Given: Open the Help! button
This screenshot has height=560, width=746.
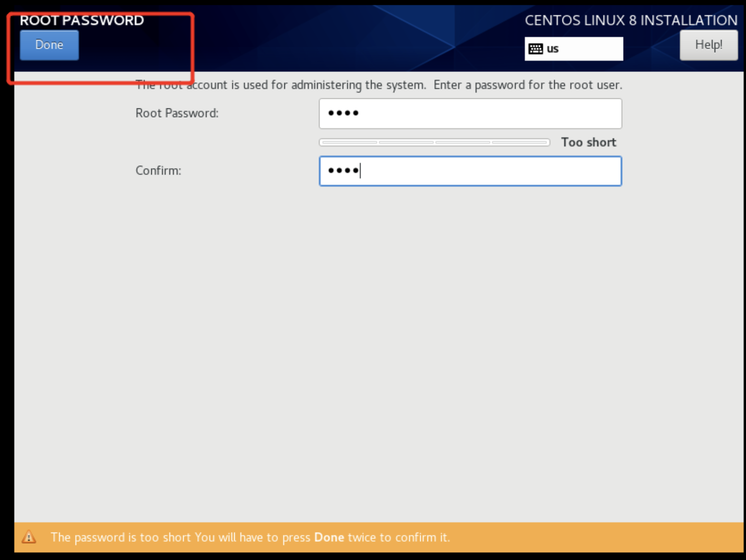Looking at the screenshot, I should 708,45.
